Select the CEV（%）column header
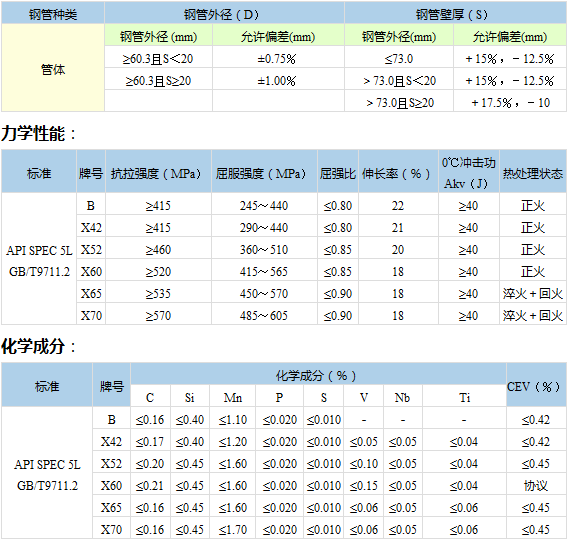This screenshot has height=540, width=568. pyautogui.click(x=536, y=386)
